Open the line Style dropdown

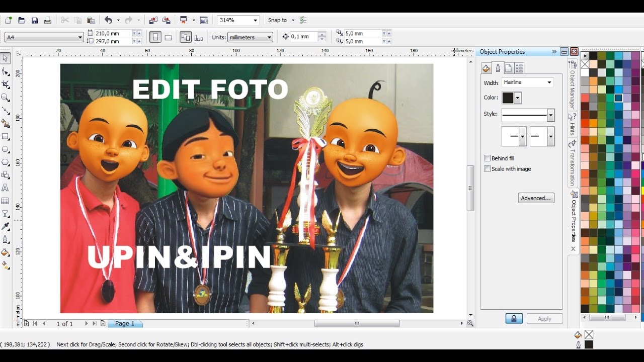pos(550,115)
